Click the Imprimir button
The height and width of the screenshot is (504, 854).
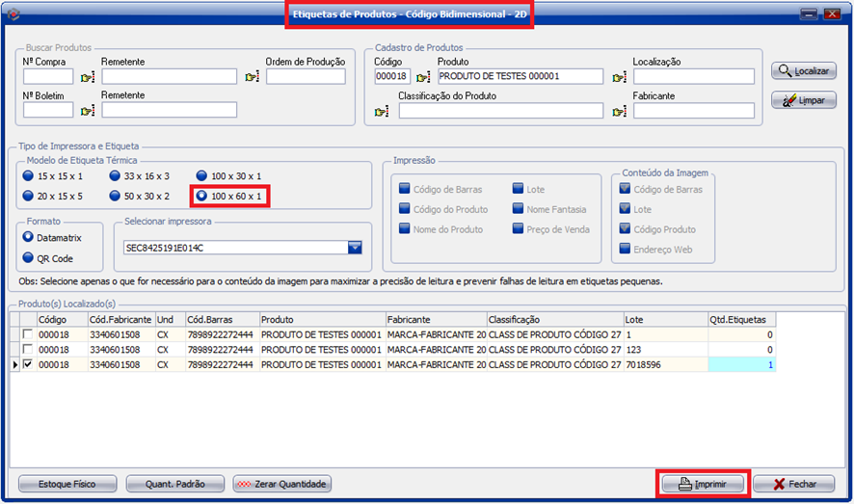coord(701,484)
